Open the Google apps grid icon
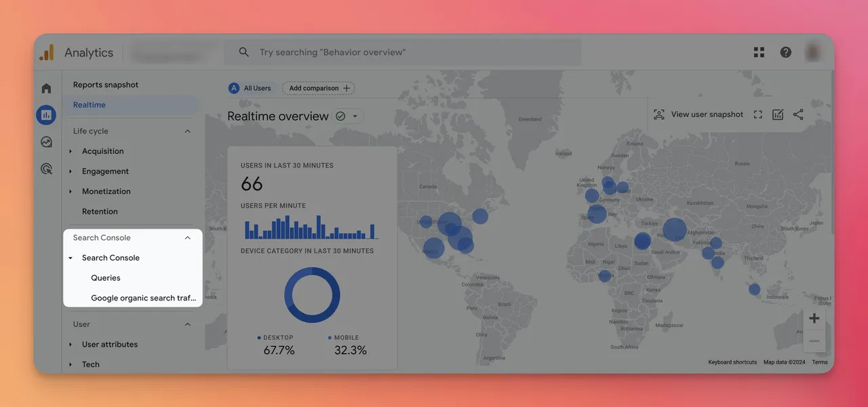The width and height of the screenshot is (868, 407). point(759,52)
